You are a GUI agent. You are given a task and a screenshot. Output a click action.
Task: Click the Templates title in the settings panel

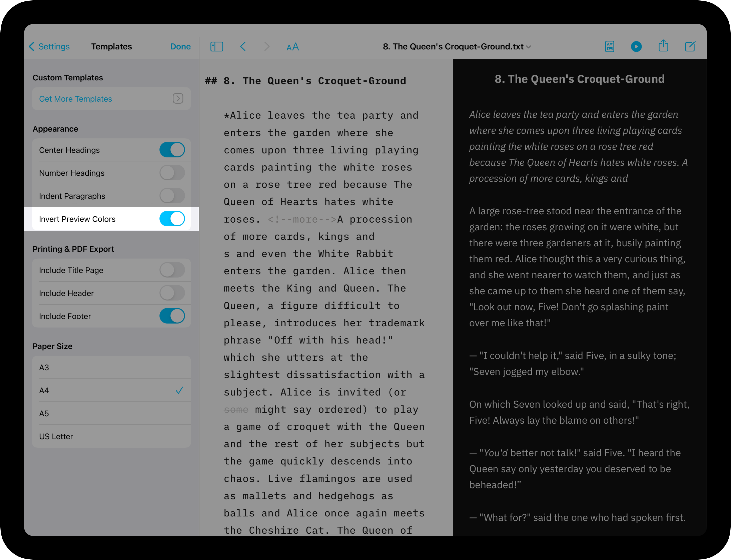[111, 47]
